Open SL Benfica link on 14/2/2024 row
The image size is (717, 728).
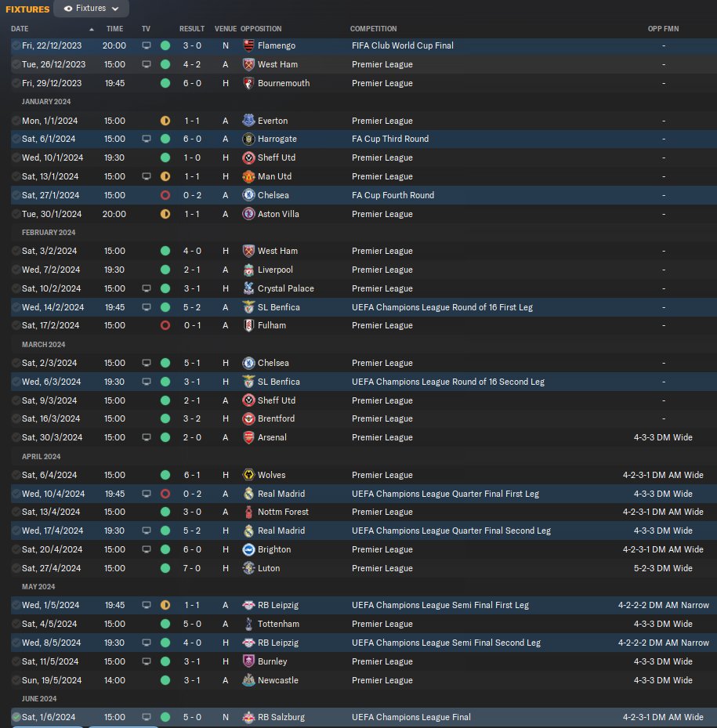[279, 307]
